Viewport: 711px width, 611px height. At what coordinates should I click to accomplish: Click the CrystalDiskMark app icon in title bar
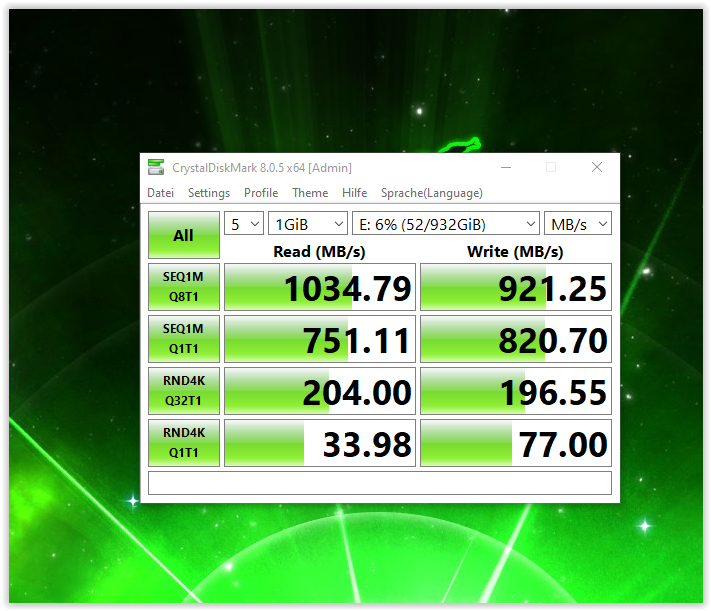156,167
